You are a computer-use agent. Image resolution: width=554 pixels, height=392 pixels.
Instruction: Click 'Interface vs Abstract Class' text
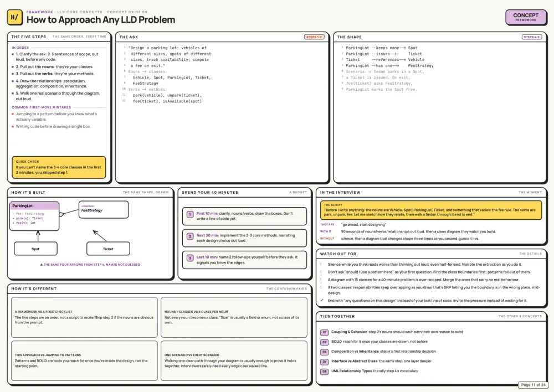[x=354, y=362]
